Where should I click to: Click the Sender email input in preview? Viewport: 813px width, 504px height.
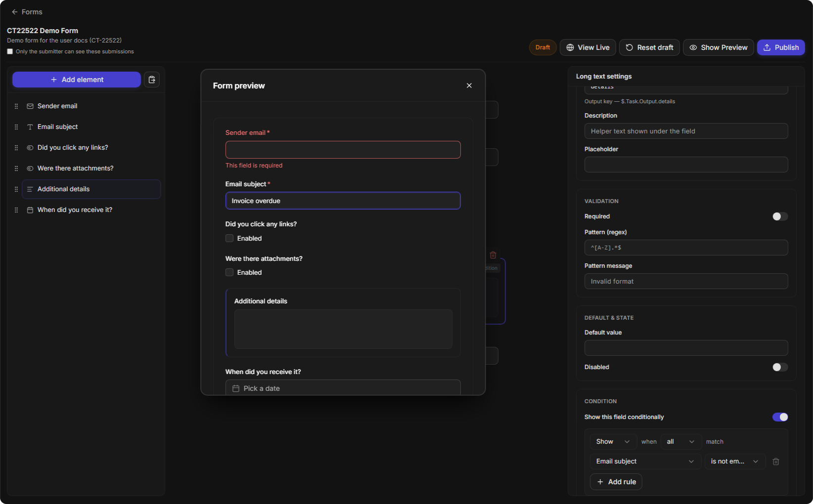[x=343, y=150]
